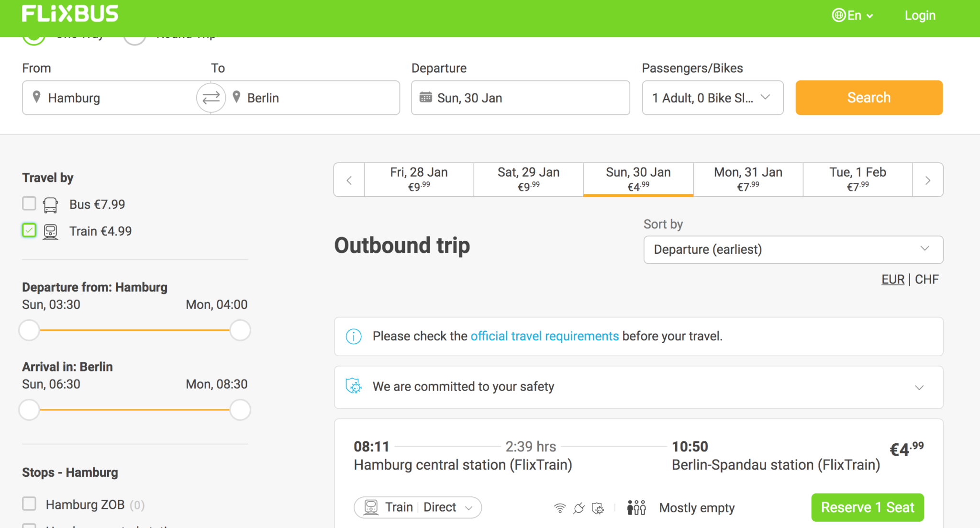980x528 pixels.
Task: Click the occupancy people icon
Action: tap(636, 507)
